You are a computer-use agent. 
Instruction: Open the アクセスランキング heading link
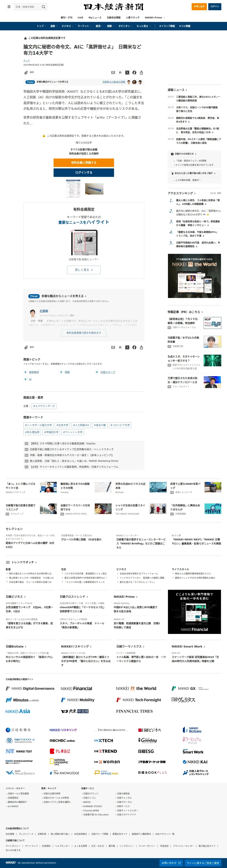point(181,193)
